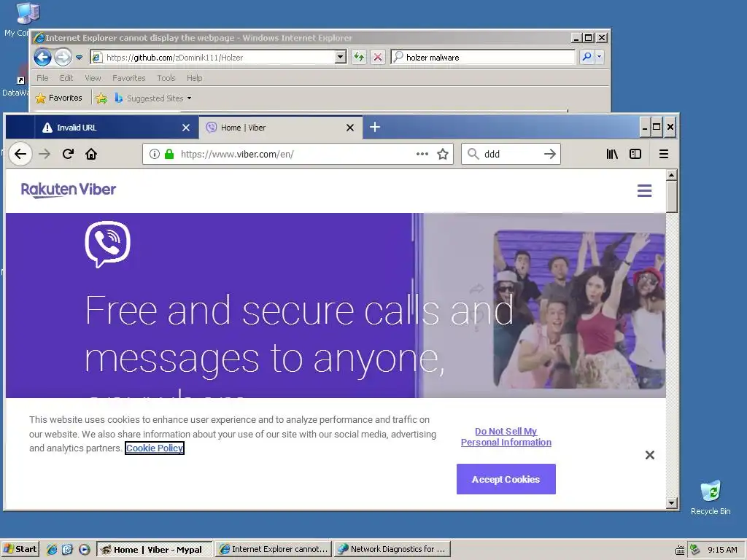The height and width of the screenshot is (560, 747).
Task: Show site information icon for viber.com
Action: [x=155, y=154]
